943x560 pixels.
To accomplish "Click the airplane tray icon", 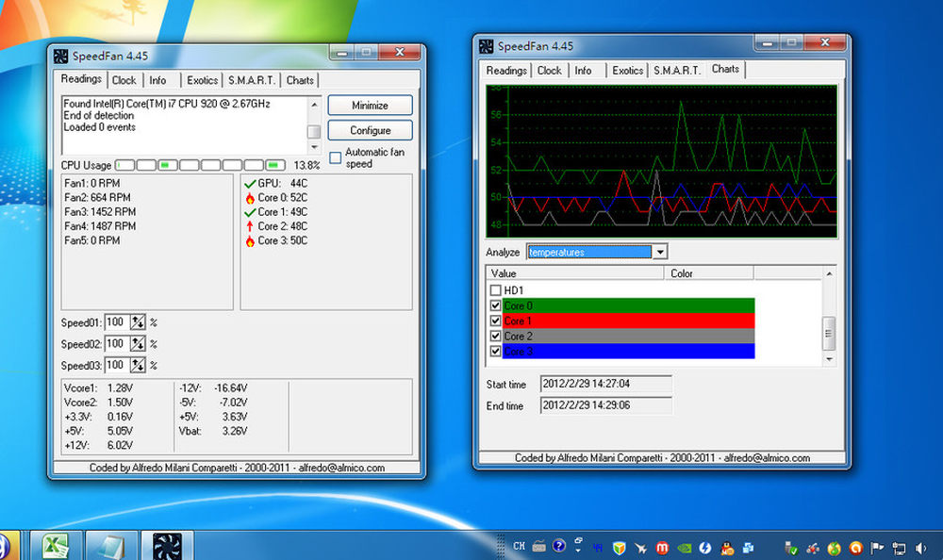I will point(641,548).
